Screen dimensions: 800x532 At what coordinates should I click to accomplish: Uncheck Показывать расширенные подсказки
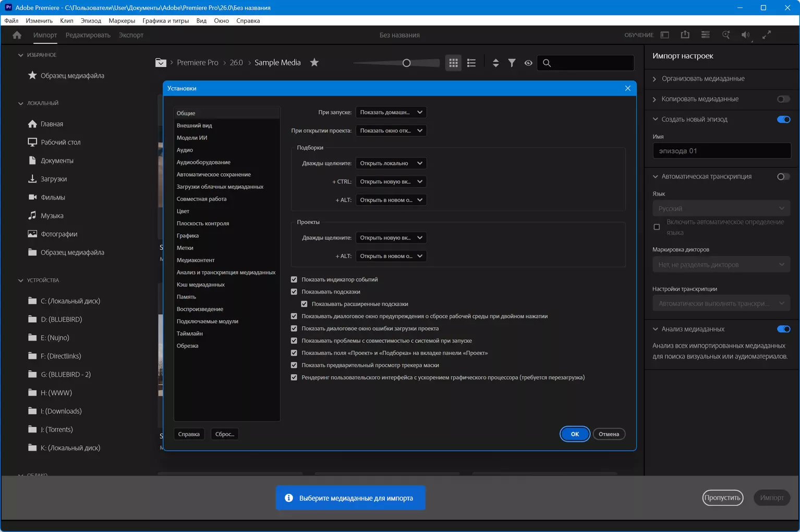pos(305,304)
